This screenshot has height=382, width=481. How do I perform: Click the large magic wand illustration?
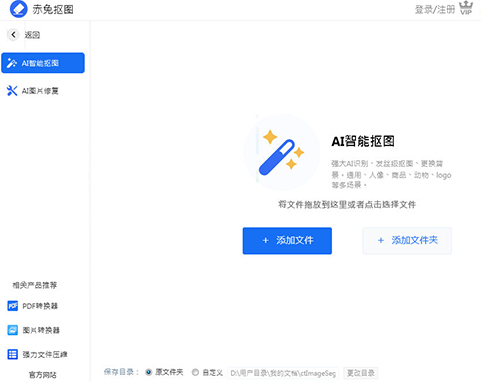[282, 152]
